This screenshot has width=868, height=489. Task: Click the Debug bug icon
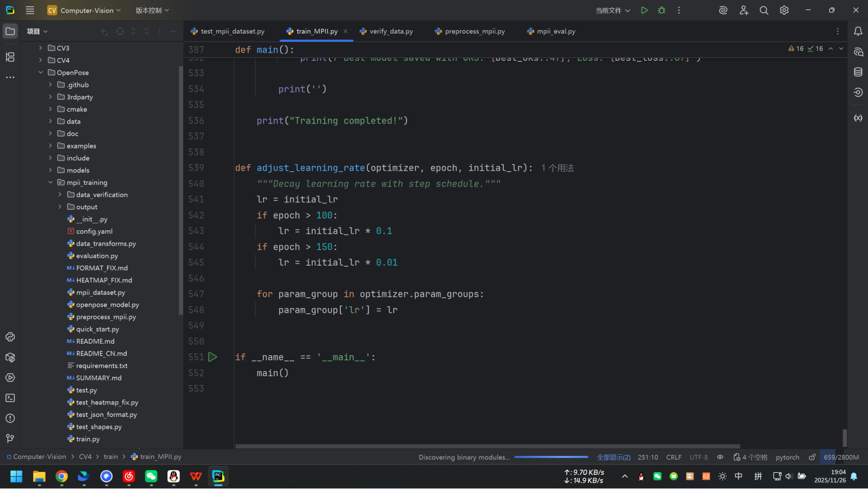pos(662,10)
